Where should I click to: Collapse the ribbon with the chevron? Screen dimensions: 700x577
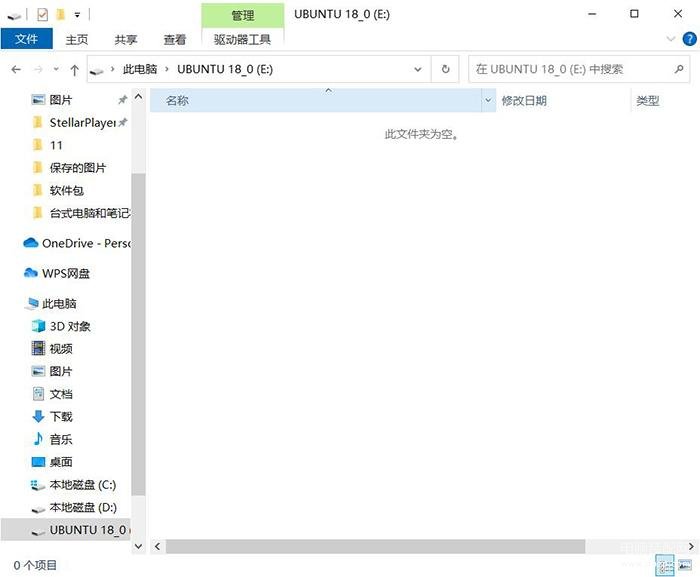pos(671,38)
